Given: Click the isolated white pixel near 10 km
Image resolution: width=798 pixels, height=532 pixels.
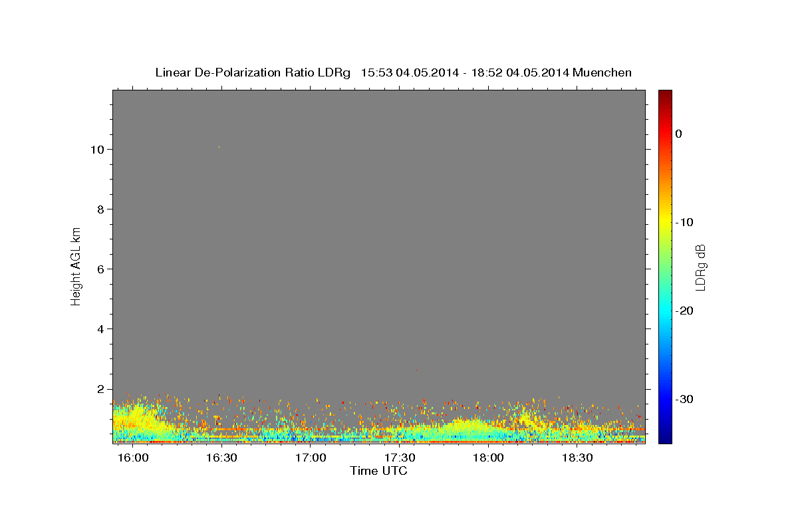Looking at the screenshot, I should click(219, 147).
